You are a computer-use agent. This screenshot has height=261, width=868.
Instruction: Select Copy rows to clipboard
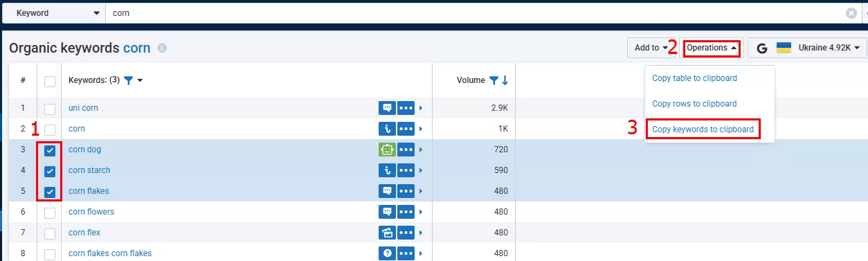pos(694,104)
